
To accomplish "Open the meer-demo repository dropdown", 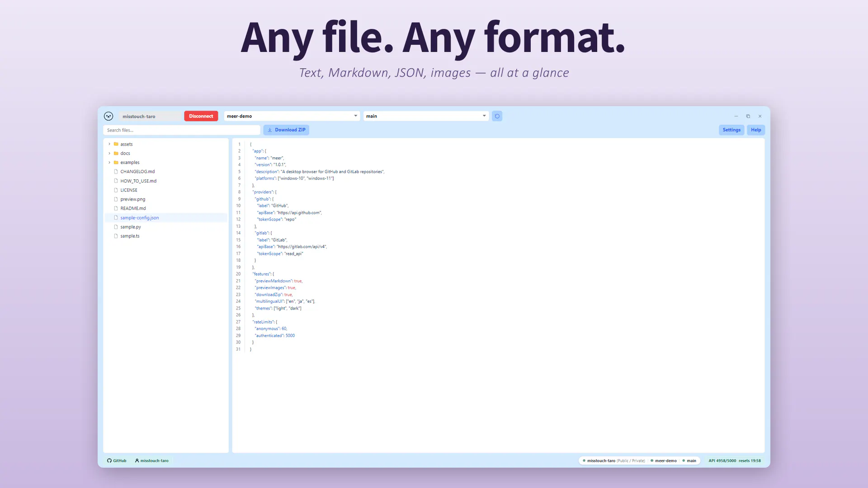I will click(x=292, y=116).
